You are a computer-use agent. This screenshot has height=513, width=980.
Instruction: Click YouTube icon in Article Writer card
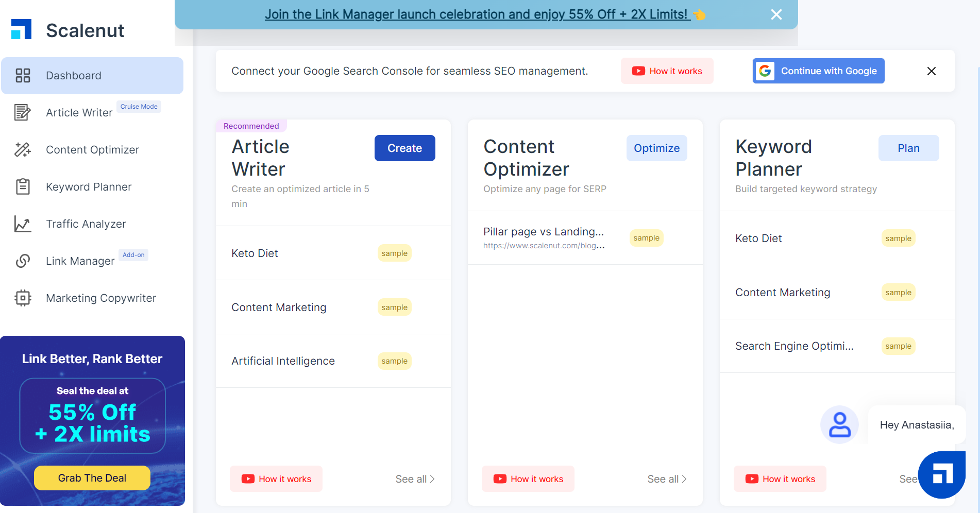click(248, 479)
